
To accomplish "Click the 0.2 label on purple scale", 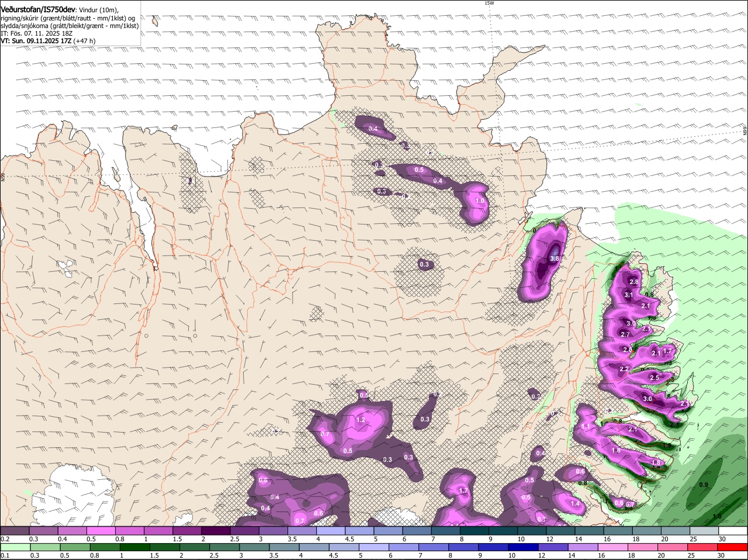I will point(5,539).
